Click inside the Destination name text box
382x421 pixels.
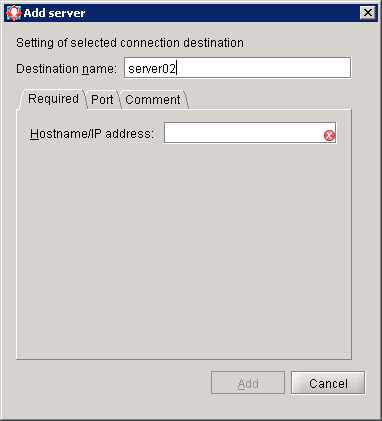coord(237,68)
